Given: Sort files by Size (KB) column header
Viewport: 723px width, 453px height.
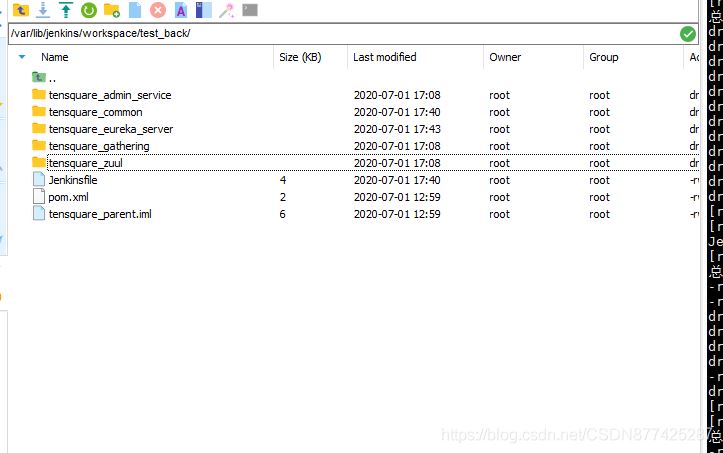Looking at the screenshot, I should tap(300, 57).
